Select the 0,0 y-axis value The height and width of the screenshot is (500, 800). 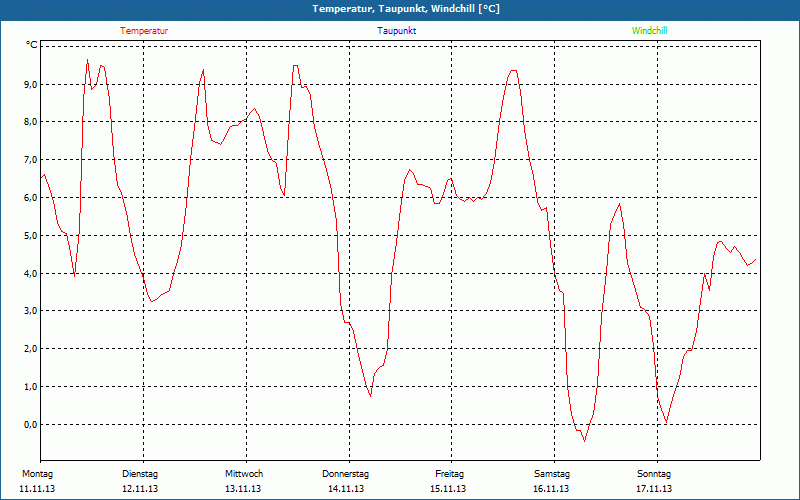31,424
